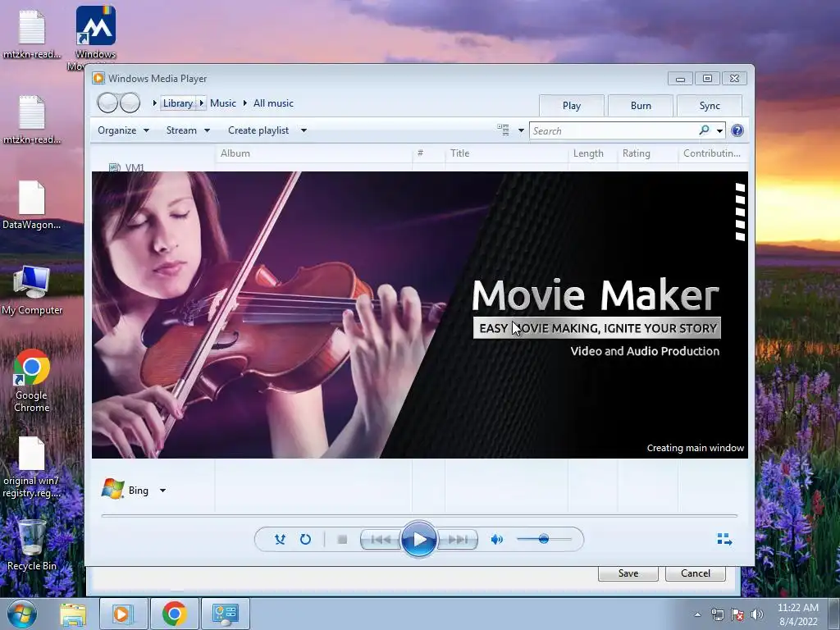840x630 pixels.
Task: Select the My Computer desktop icon
Action: tap(32, 290)
